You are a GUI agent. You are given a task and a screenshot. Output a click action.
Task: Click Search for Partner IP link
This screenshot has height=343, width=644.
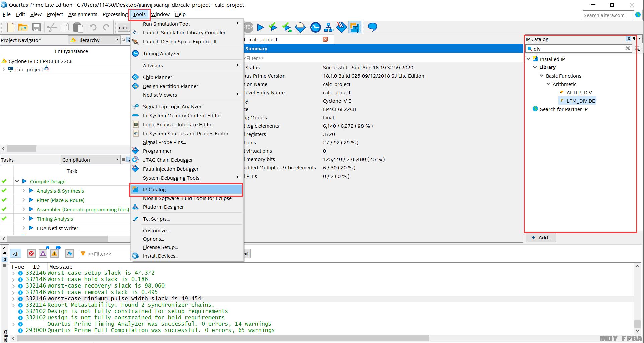(564, 109)
